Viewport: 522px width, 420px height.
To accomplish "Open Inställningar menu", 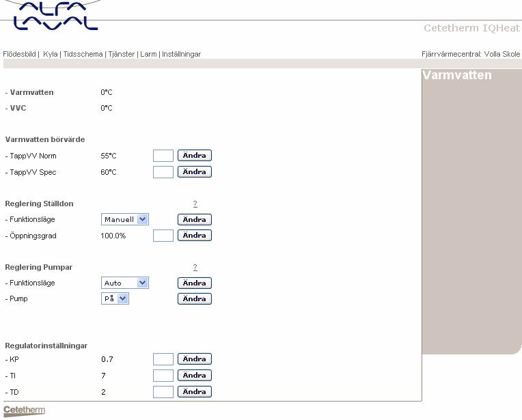I will pos(182,54).
